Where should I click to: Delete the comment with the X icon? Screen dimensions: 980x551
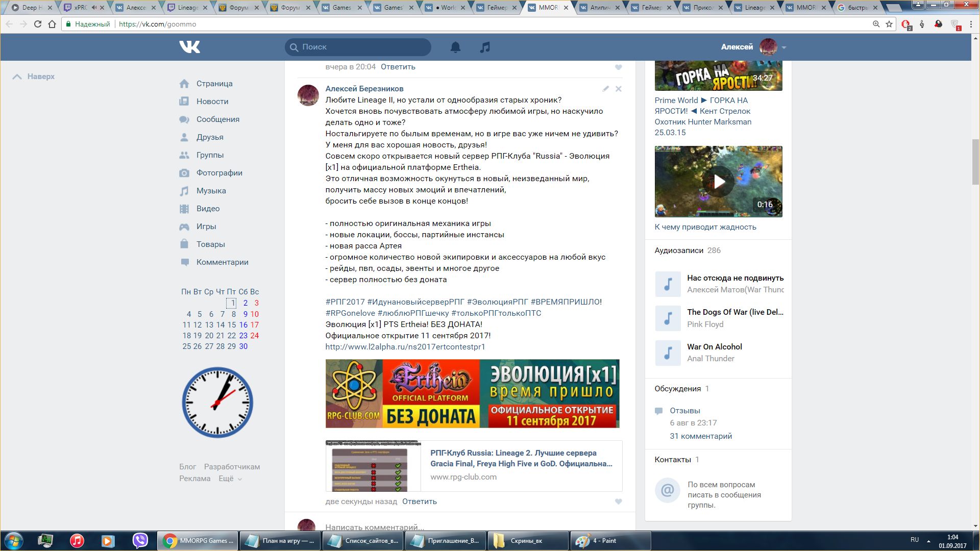pos(618,89)
